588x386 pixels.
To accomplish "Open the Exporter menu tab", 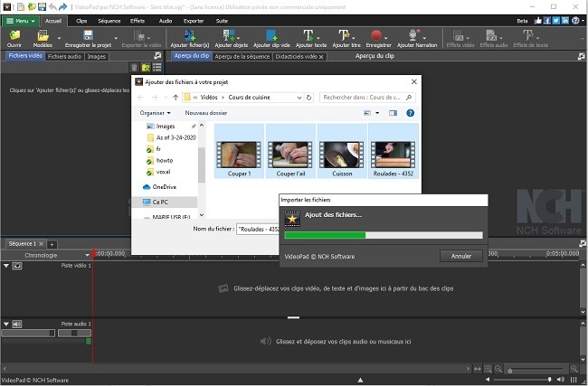I will 194,21.
